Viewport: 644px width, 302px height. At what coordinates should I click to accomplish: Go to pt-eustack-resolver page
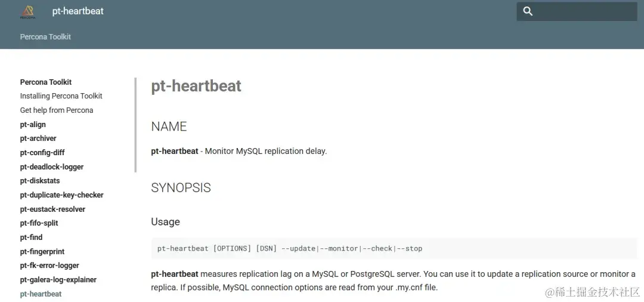(52, 209)
